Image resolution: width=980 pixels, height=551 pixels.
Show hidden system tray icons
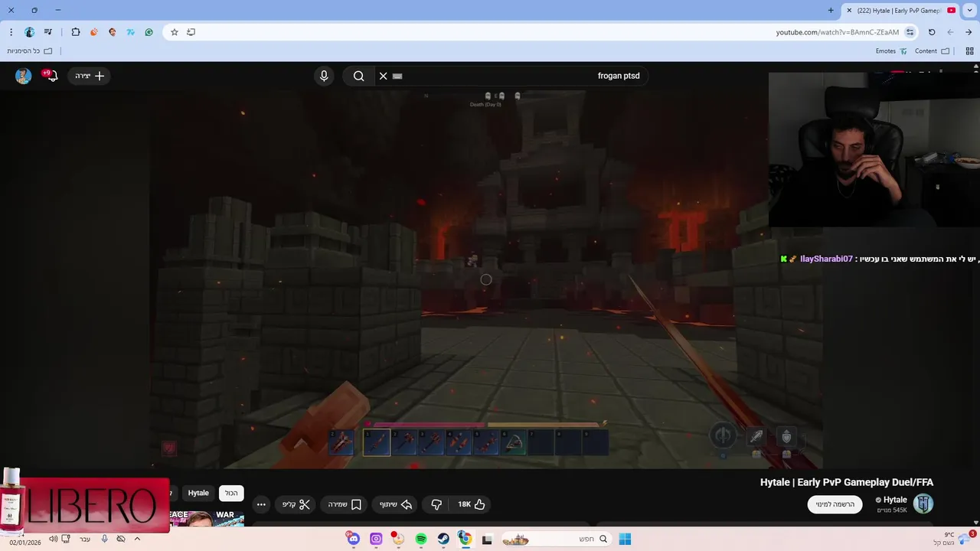click(137, 539)
